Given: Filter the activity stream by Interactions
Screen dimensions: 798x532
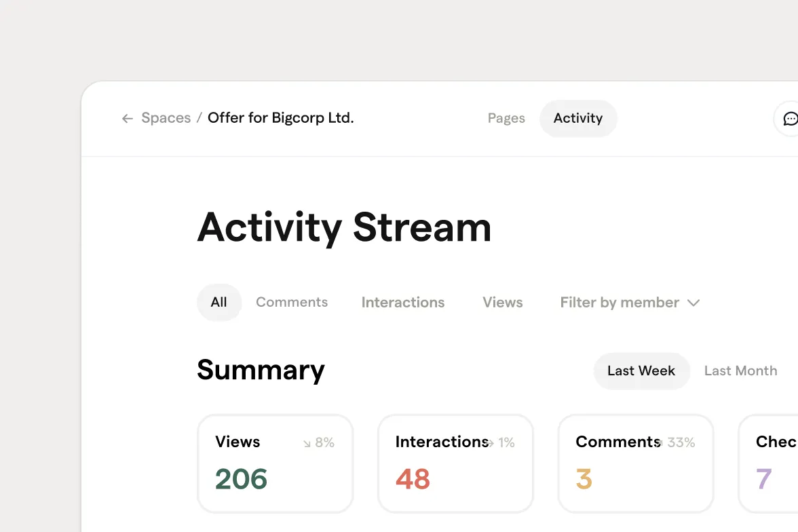Looking at the screenshot, I should click(x=403, y=302).
